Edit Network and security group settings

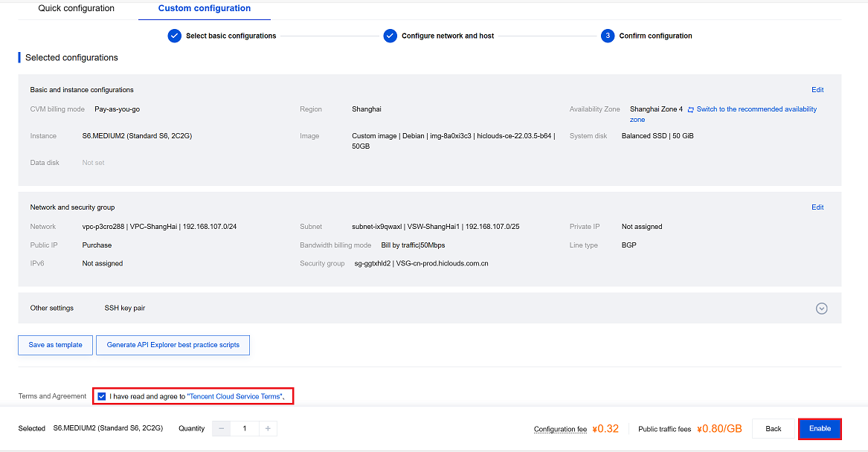tap(817, 207)
